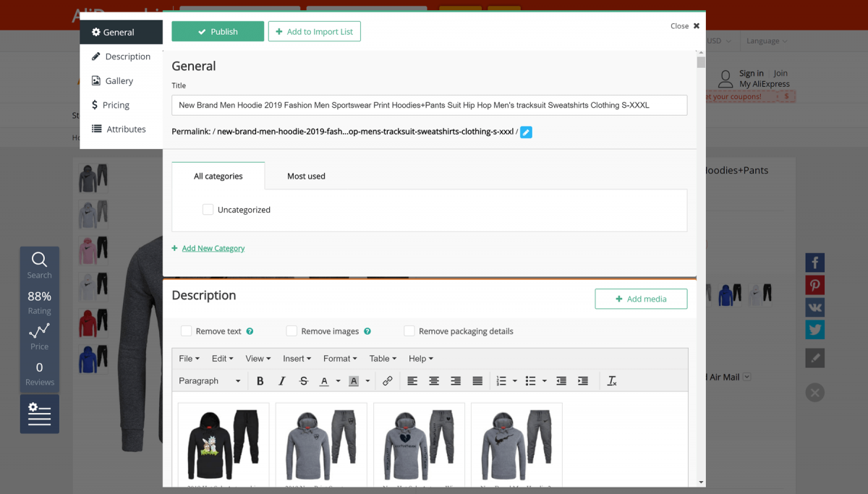
Task: Edit the permalink with the pencil icon
Action: (x=526, y=132)
